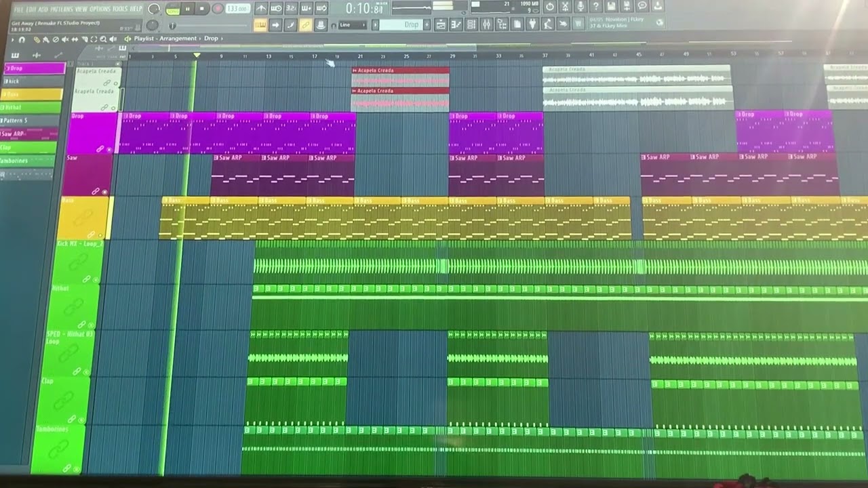Select kick in the pattern picker
Screen dimensions: 868x488
[33, 81]
